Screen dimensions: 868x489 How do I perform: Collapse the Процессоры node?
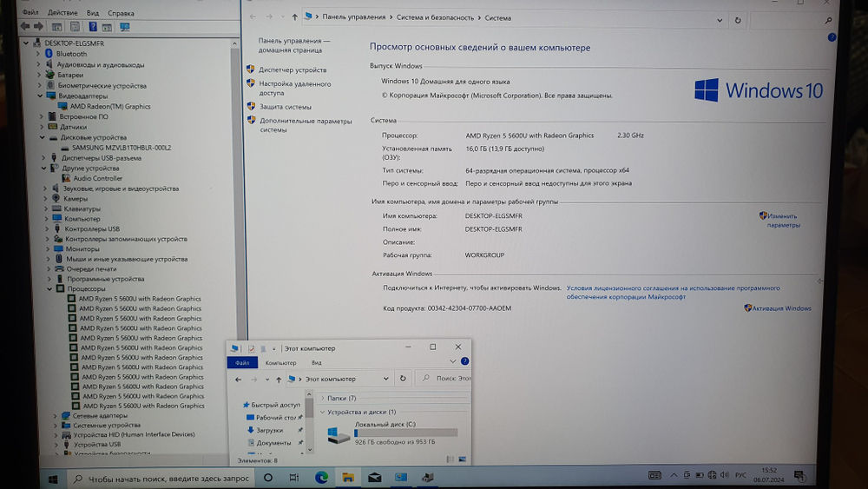click(x=49, y=288)
